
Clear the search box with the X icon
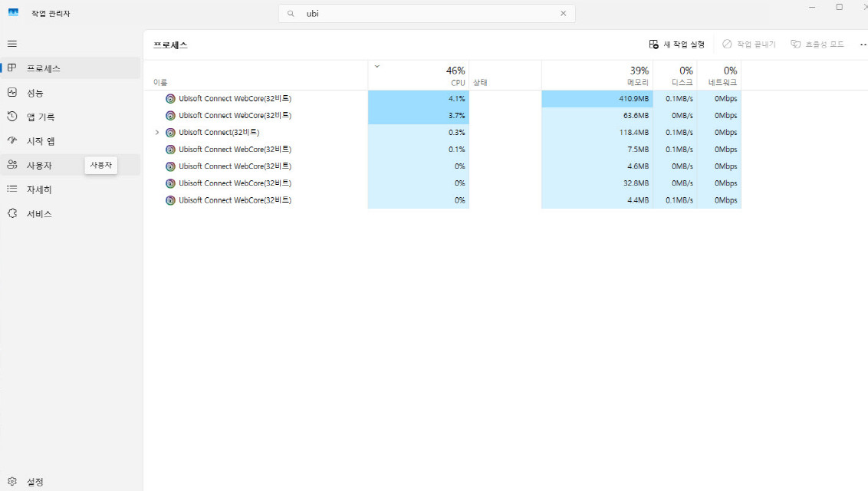tap(564, 13)
